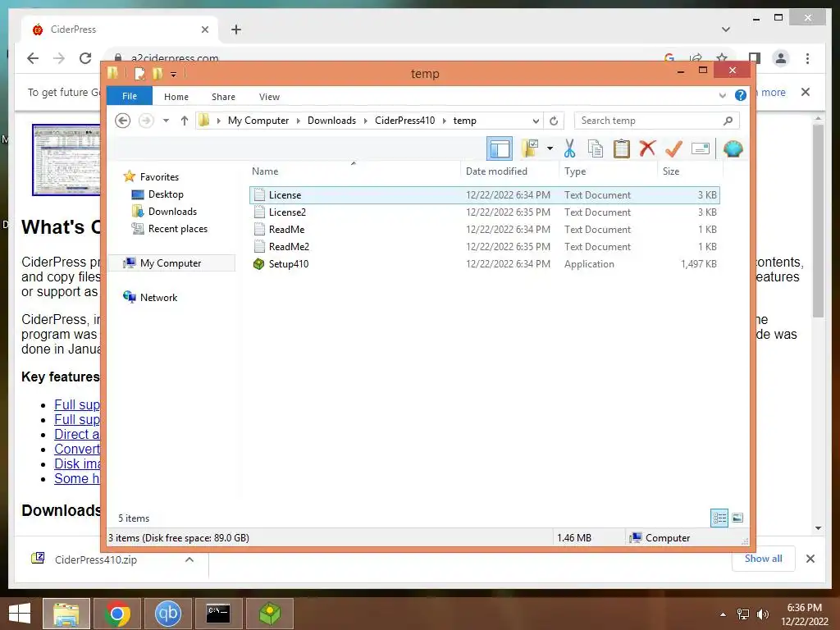Open qBittorrent from the taskbar
The width and height of the screenshot is (840, 630).
click(x=167, y=614)
